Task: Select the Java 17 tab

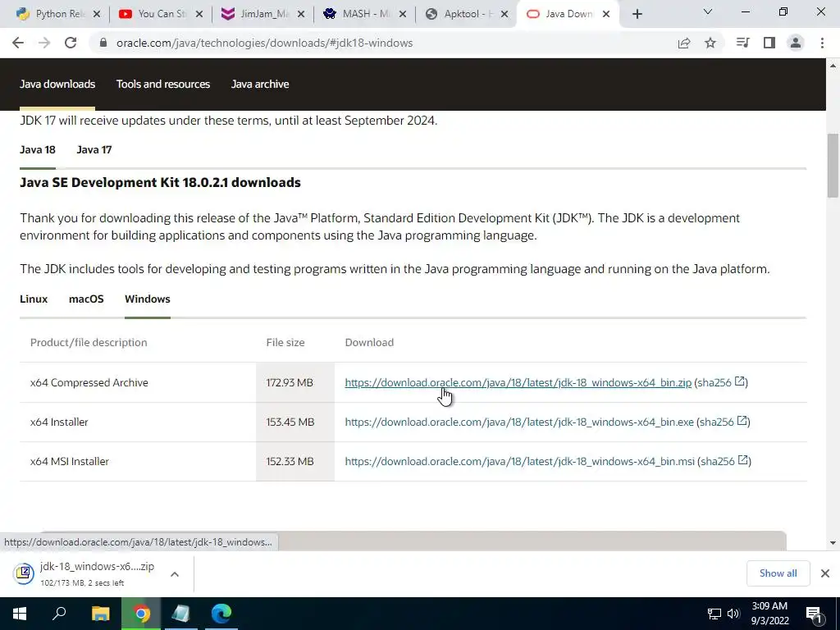Action: (94, 149)
